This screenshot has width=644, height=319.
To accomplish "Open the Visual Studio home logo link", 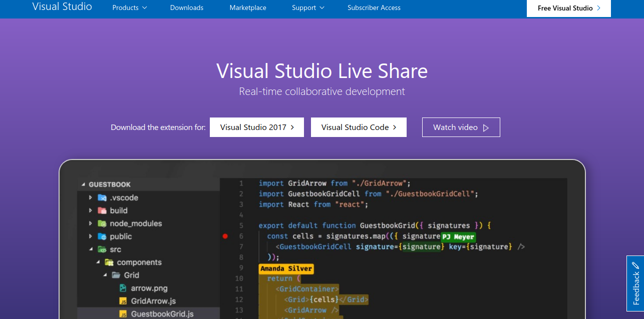I will click(x=62, y=6).
